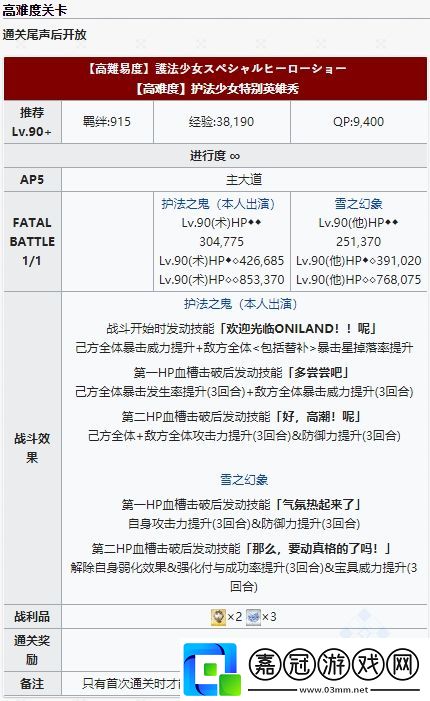Select the 经验:38,190 cell
Image resolution: width=430 pixels, height=701 pixels.
pyautogui.click(x=222, y=122)
